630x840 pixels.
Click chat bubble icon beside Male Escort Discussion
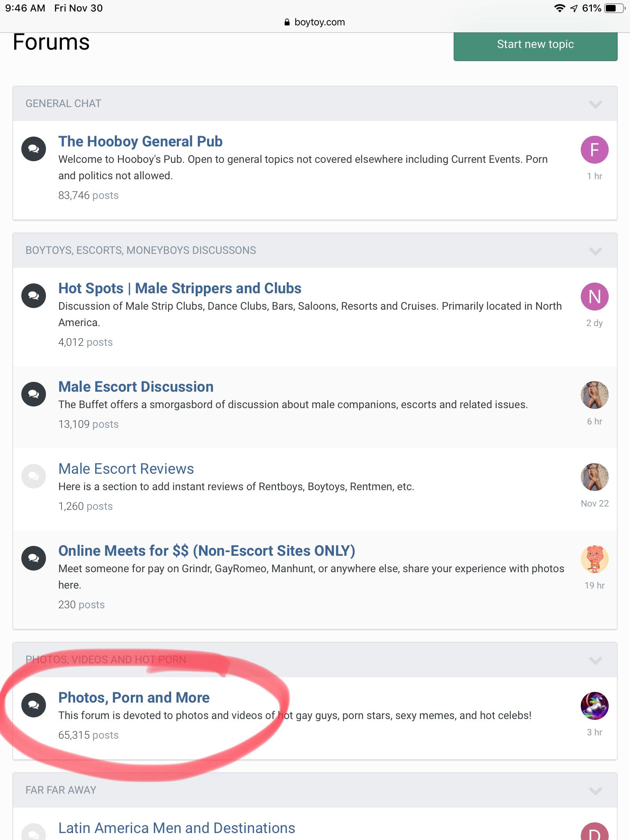point(34,394)
